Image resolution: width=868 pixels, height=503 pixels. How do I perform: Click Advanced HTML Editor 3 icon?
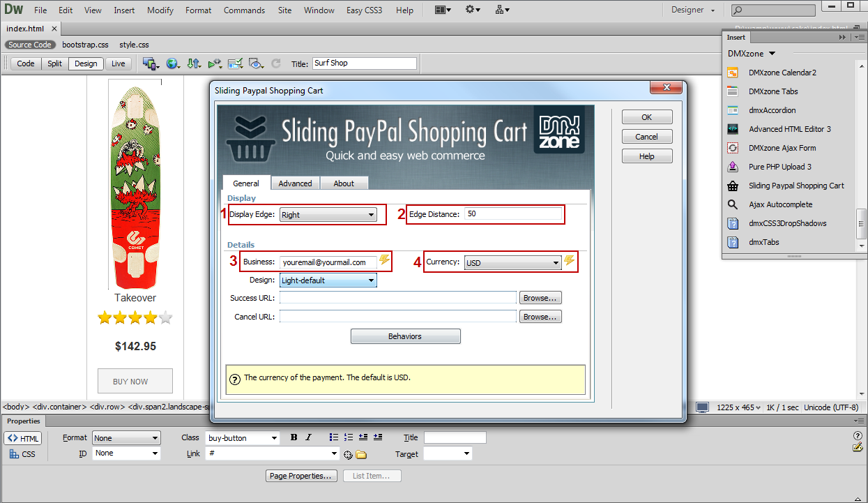tap(733, 129)
